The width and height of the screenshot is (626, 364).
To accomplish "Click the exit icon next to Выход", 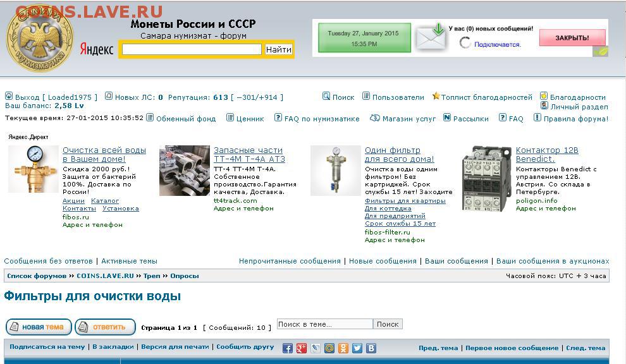I will (9, 96).
